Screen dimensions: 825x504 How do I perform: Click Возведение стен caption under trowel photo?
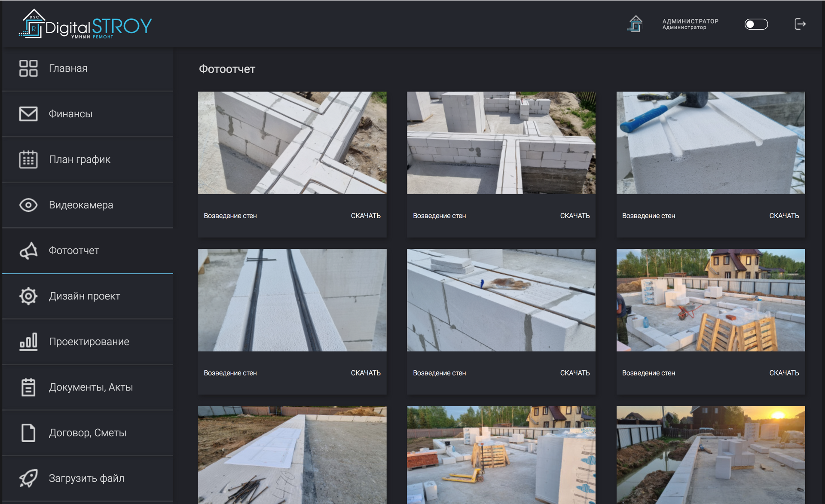(439, 373)
